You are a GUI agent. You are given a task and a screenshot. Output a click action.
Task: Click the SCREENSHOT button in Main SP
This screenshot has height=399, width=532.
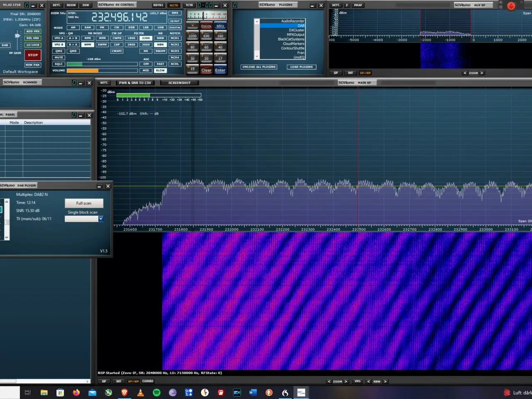[180, 83]
